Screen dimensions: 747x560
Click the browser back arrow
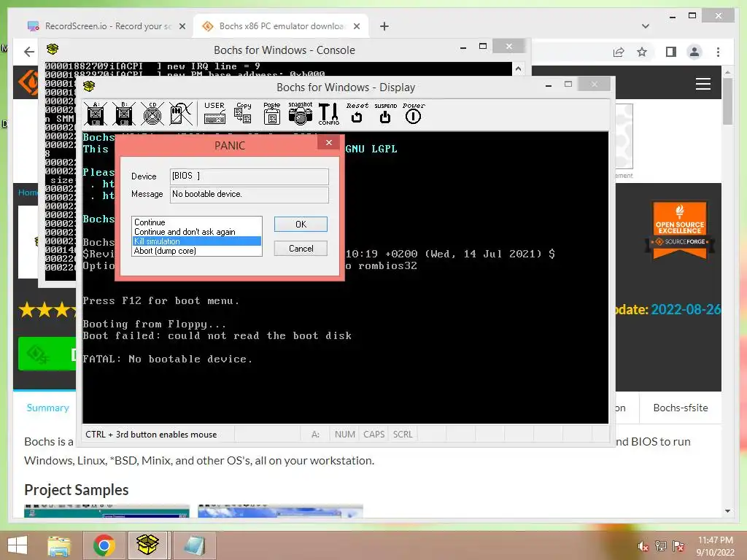pos(29,52)
